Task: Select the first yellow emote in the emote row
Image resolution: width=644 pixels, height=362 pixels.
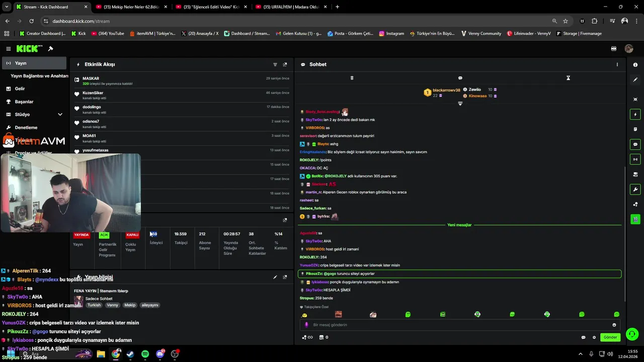Action: (x=304, y=315)
